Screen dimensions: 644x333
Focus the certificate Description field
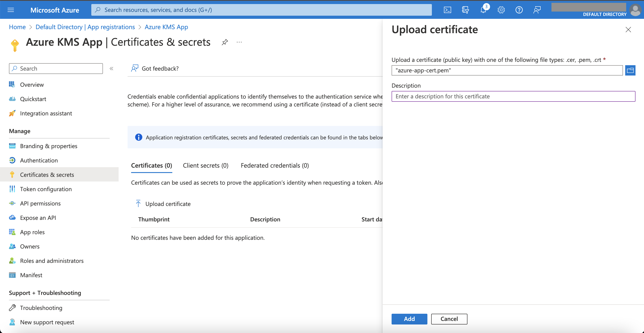513,96
